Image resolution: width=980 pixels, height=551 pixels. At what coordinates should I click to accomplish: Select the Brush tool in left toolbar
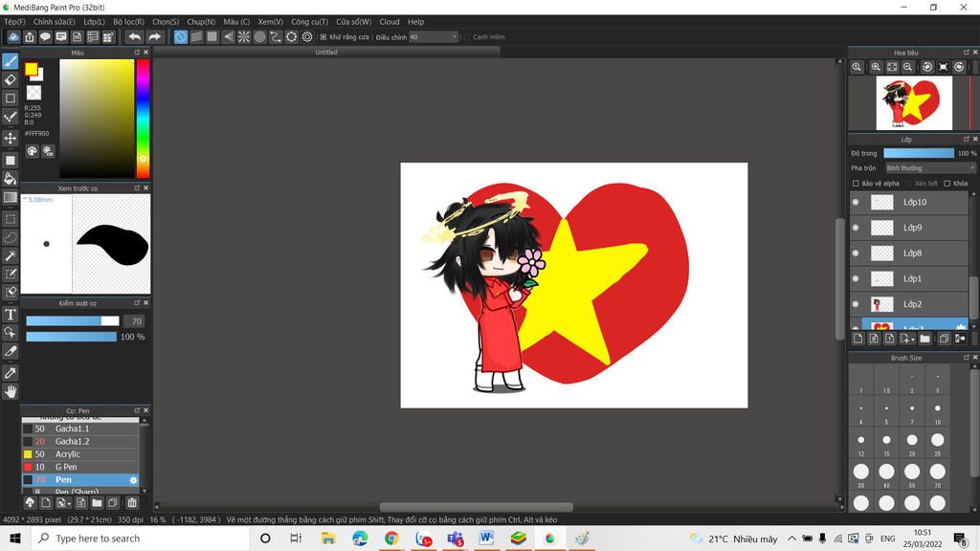pyautogui.click(x=10, y=61)
